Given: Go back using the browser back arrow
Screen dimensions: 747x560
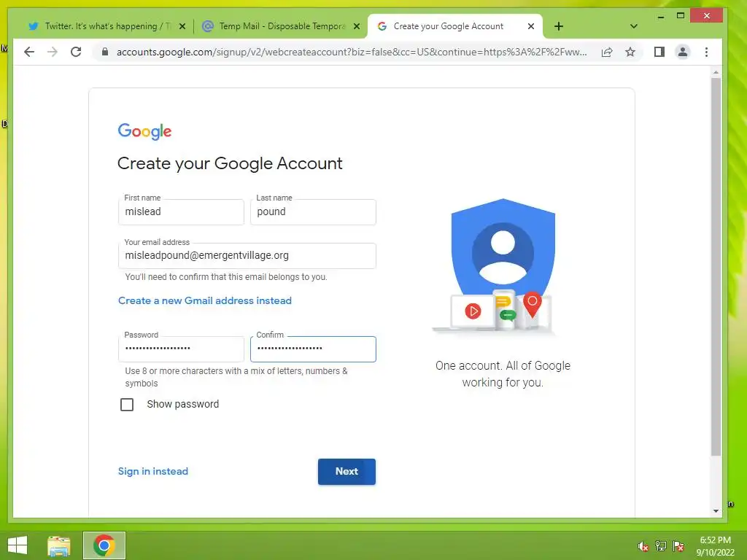Looking at the screenshot, I should pos(29,52).
